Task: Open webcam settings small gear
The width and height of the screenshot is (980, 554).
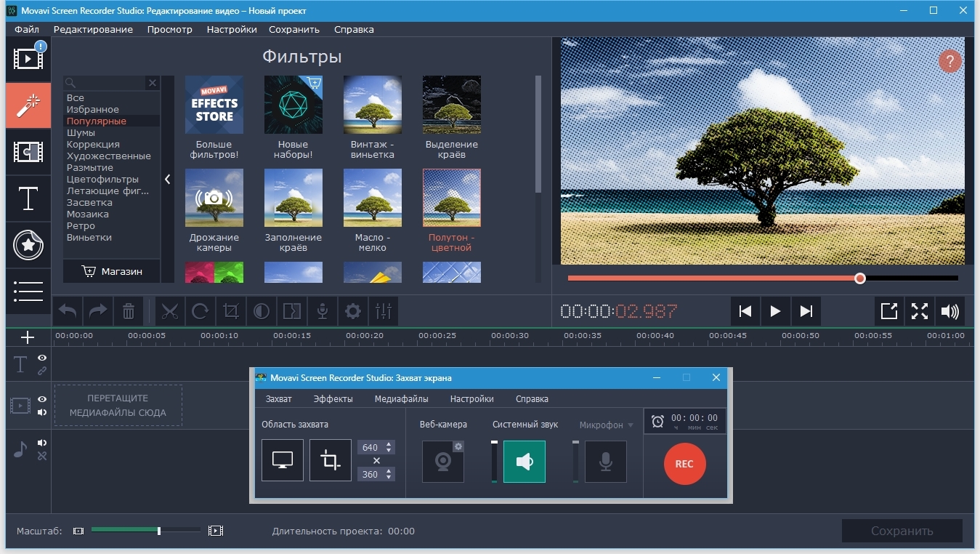Action: [458, 446]
